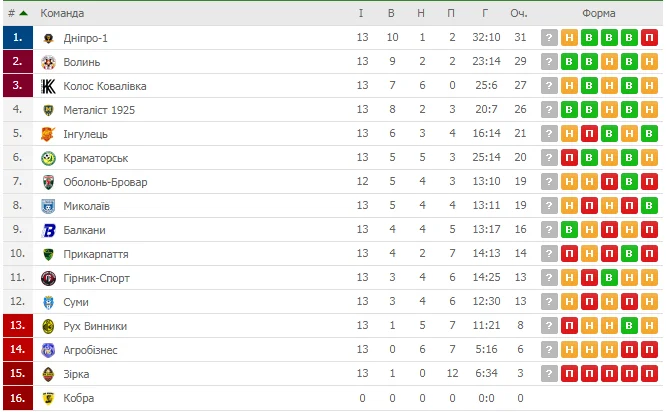
Task: Click the Форма column header
Action: pyautogui.click(x=599, y=13)
